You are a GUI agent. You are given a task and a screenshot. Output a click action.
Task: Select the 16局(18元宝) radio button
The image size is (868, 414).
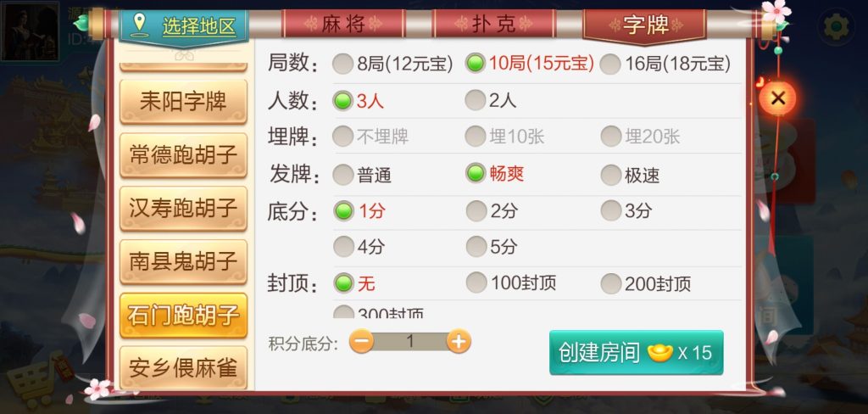click(665, 64)
